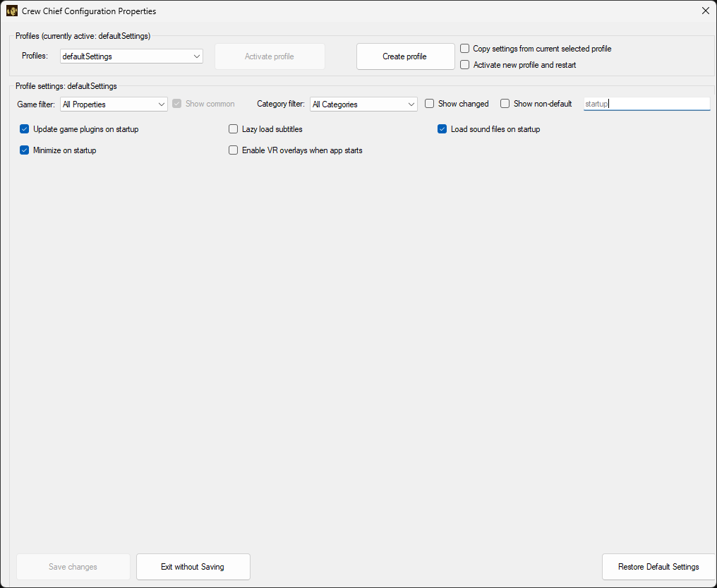Viewport: 717px width, 588px height.
Task: Enable the 'Show non-default' filter
Action: [x=505, y=103]
